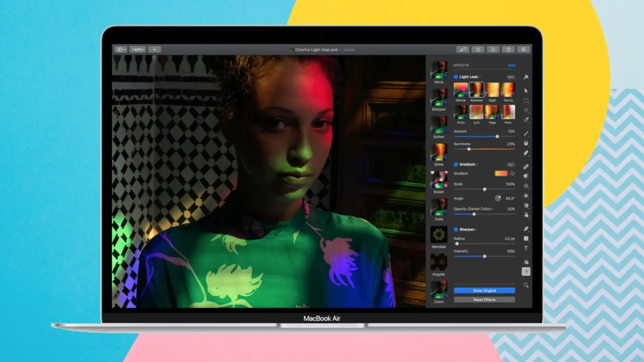Click the Gradient color swatch
644x362 pixels.
(x=501, y=173)
